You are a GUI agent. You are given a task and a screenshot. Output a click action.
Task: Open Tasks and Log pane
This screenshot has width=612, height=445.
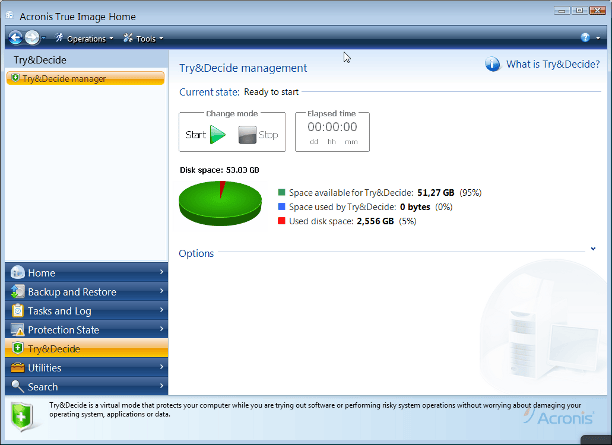87,310
